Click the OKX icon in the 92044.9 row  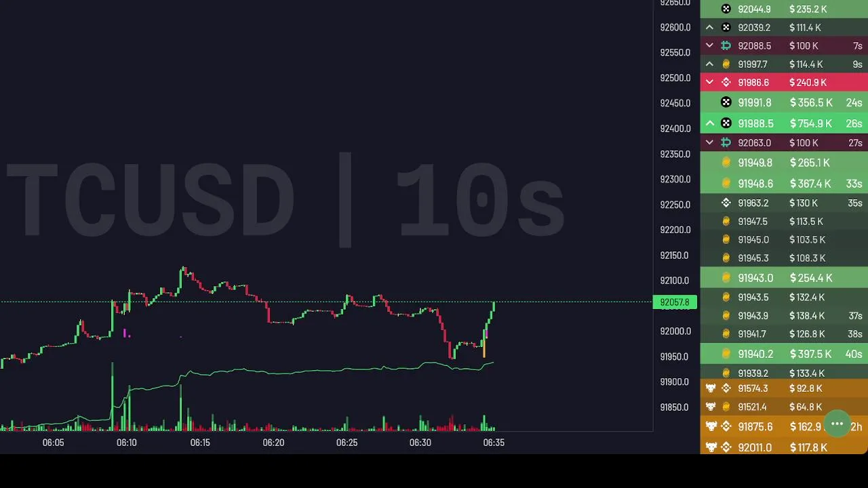click(726, 9)
